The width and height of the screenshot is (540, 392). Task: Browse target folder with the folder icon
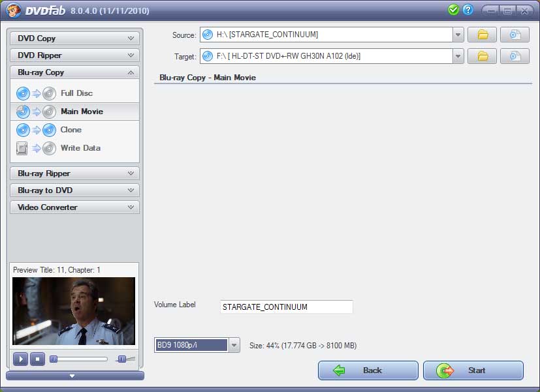pos(482,56)
